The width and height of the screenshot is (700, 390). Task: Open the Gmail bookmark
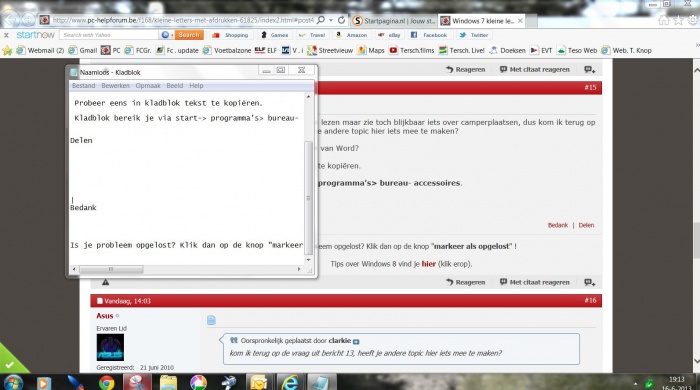(x=83, y=50)
